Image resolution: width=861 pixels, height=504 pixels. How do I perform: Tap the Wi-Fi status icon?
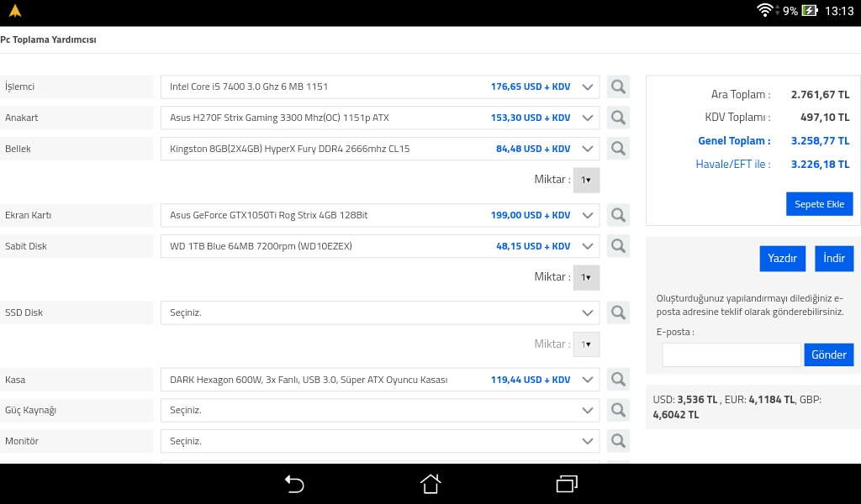click(764, 10)
